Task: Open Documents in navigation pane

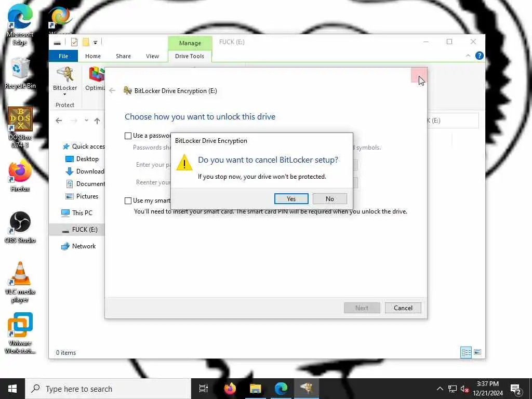Action: (85, 184)
